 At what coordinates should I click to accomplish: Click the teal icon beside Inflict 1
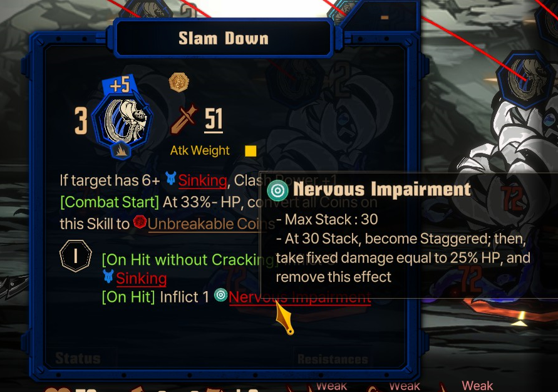click(x=220, y=295)
